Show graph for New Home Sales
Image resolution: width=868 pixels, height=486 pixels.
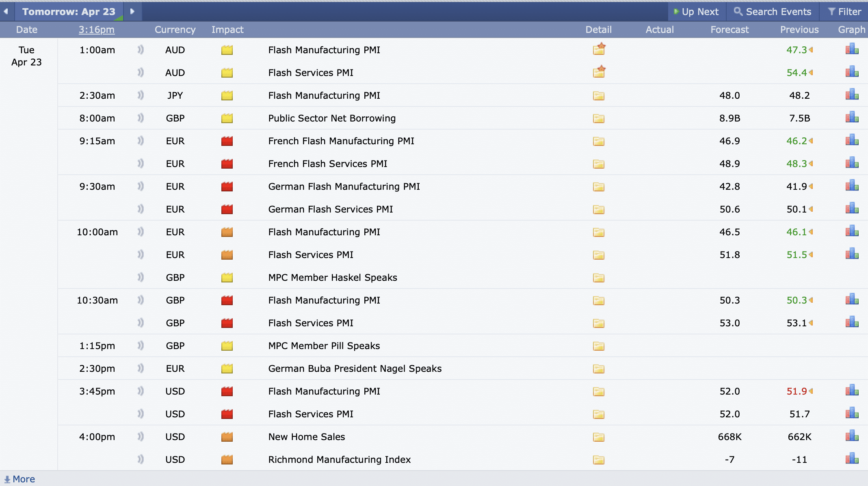[852, 436]
